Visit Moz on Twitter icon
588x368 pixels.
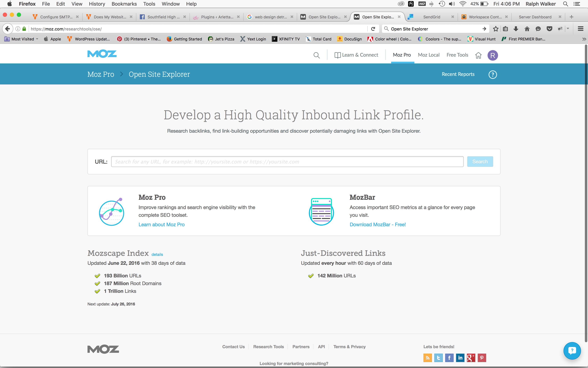pyautogui.click(x=438, y=357)
